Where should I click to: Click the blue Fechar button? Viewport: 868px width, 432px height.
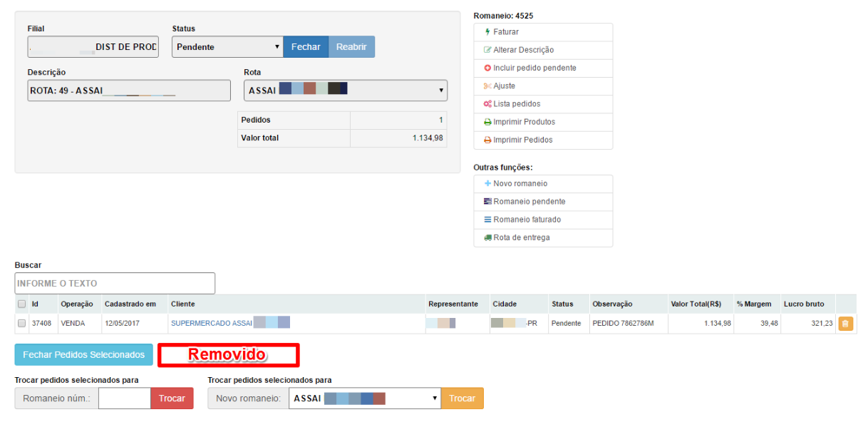coord(306,47)
